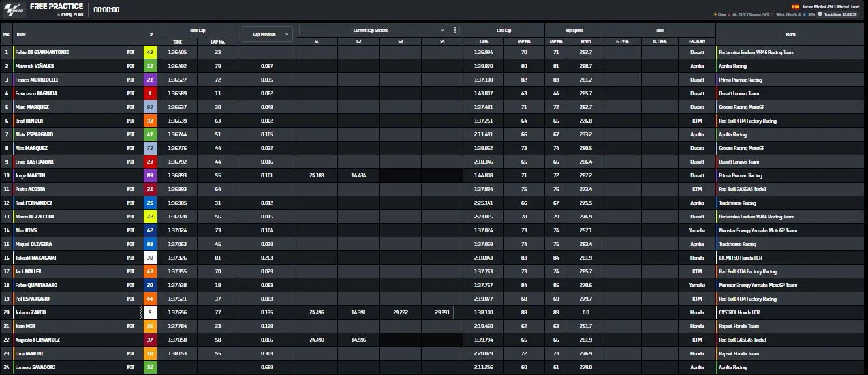Open the Gap Previous dropdown
The height and width of the screenshot is (375, 868).
coord(266,34)
